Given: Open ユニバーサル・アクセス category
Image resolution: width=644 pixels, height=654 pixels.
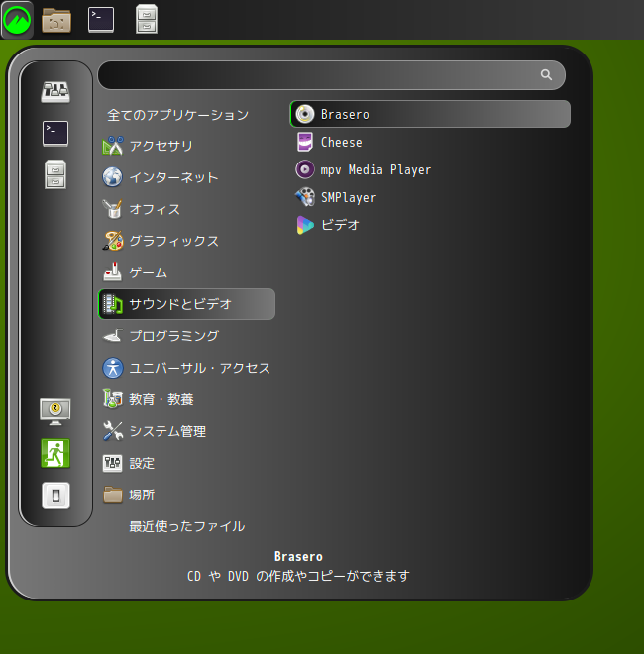Looking at the screenshot, I should pos(187,368).
